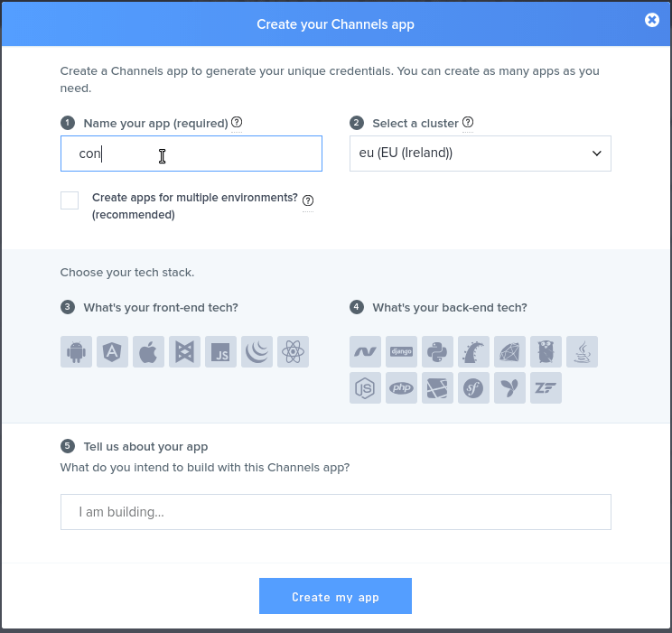Pick the Symfony back-end icon
This screenshot has width=672, height=633.
point(473,388)
